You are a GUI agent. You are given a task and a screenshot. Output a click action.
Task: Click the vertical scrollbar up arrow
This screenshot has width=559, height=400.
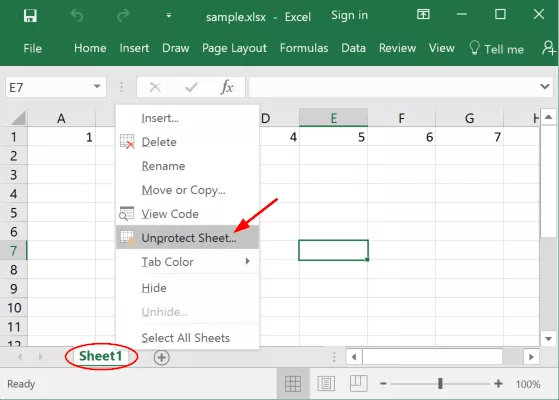click(x=549, y=117)
